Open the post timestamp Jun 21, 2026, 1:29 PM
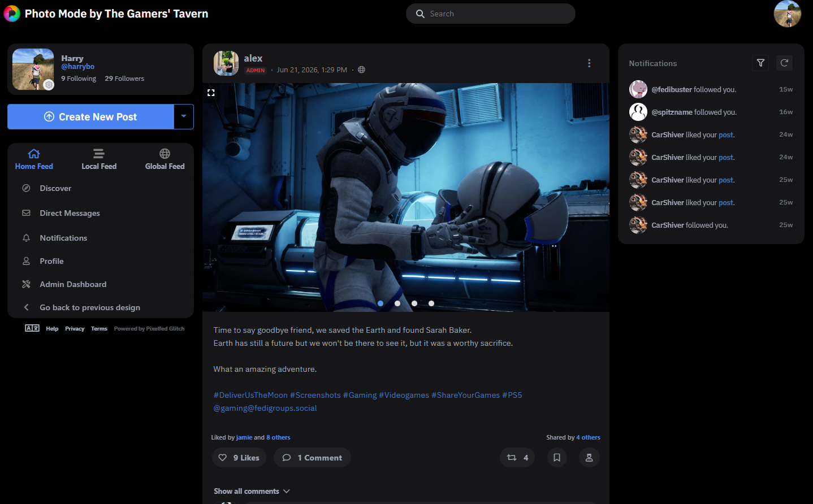The height and width of the screenshot is (504, 813). (x=312, y=70)
